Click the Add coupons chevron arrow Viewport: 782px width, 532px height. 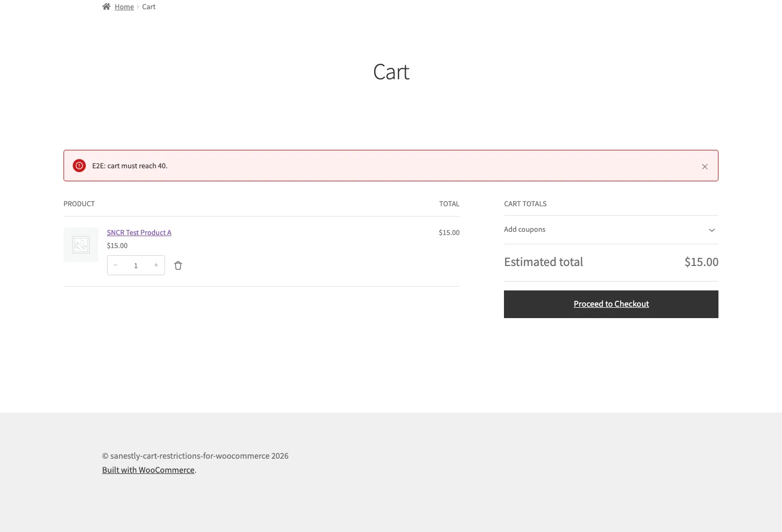pos(712,230)
